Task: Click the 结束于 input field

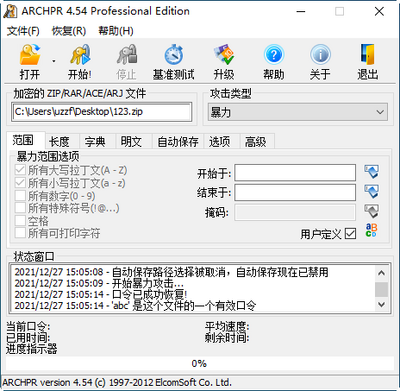Action: tap(295, 192)
